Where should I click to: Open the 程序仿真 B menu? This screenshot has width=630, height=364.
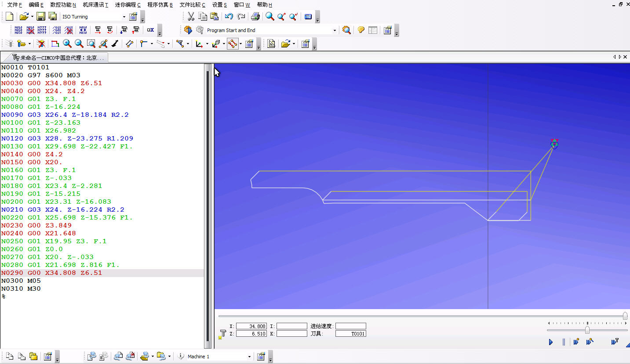click(x=160, y=4)
